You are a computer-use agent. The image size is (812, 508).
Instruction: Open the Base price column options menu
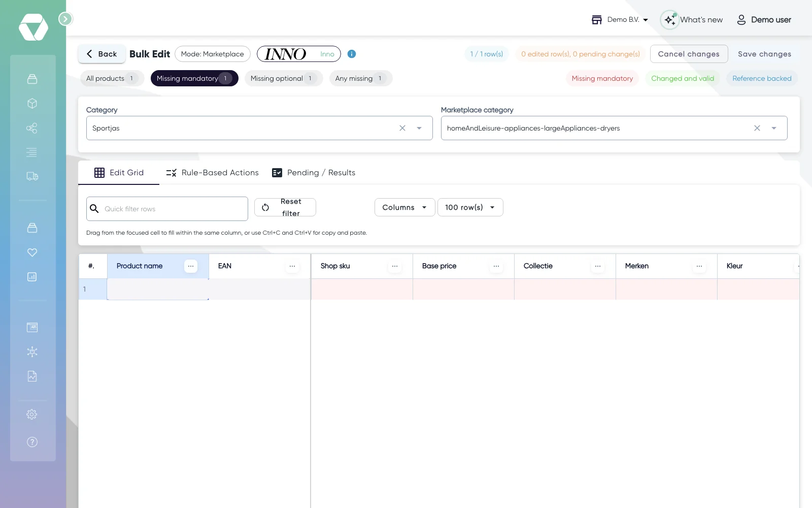coord(496,266)
